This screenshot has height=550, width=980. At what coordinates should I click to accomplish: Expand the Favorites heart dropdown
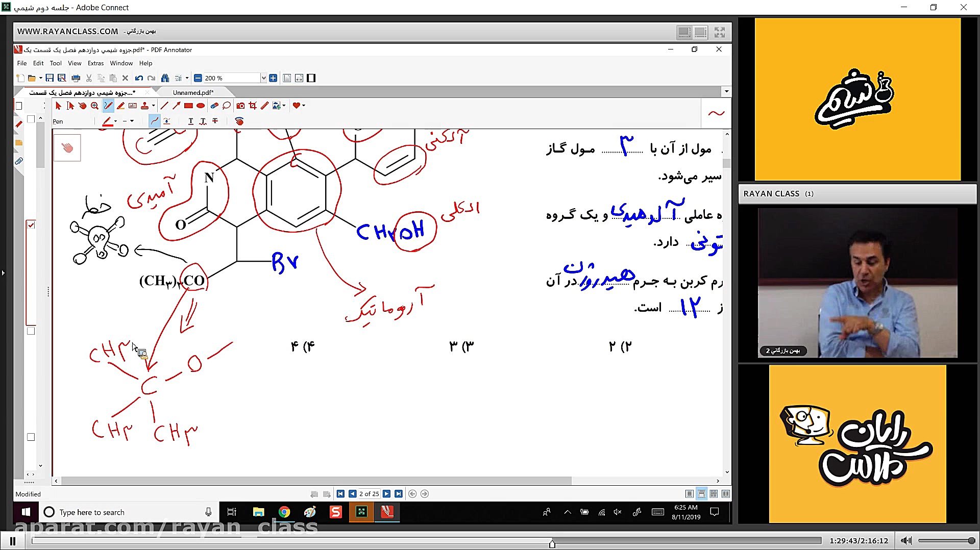click(304, 106)
